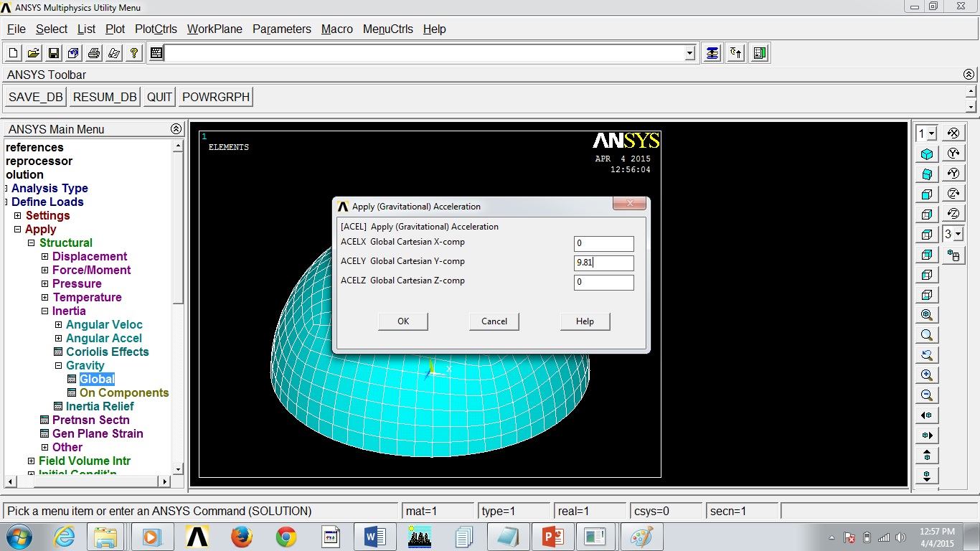Open PowerPoint from the taskbar
Screen dimensions: 980x551
pyautogui.click(x=552, y=537)
